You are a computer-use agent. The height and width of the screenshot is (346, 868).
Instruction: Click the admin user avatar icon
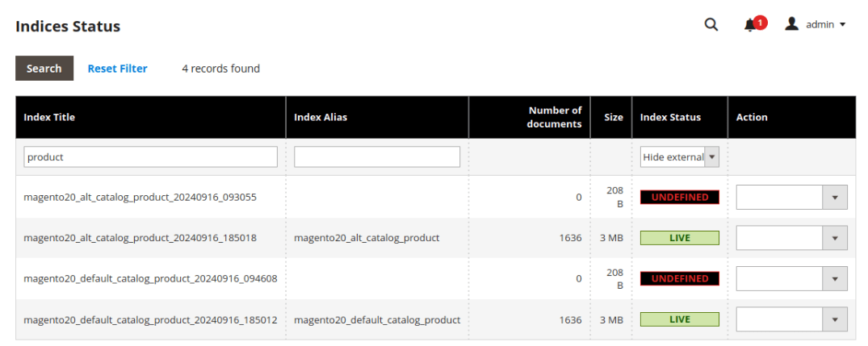792,24
